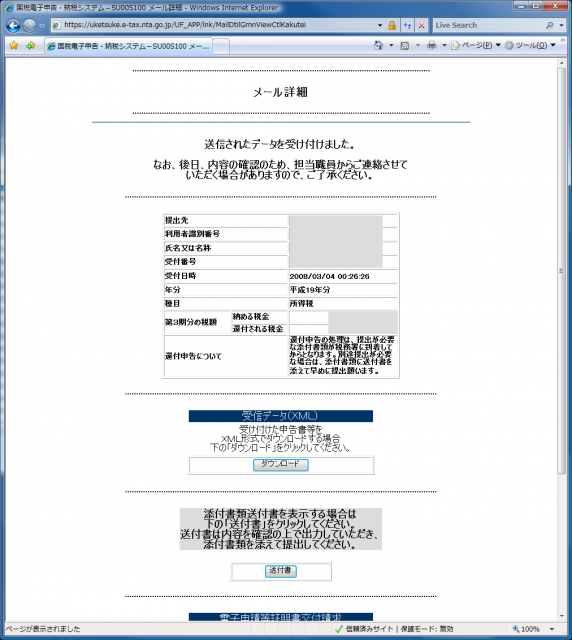The height and width of the screenshot is (640, 572).
Task: Click the 第3期分の税額 label
Action: (191, 322)
